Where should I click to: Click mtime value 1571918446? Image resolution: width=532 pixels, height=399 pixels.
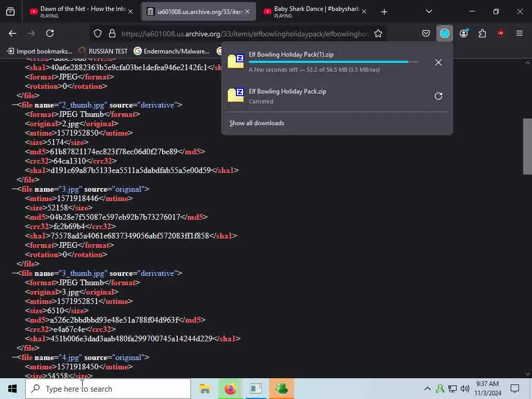[78, 198]
